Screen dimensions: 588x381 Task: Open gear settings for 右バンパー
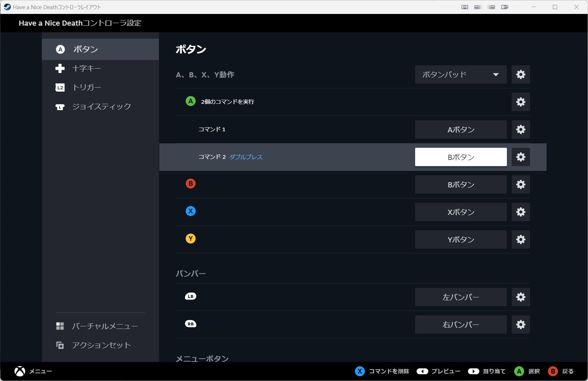[520, 325]
